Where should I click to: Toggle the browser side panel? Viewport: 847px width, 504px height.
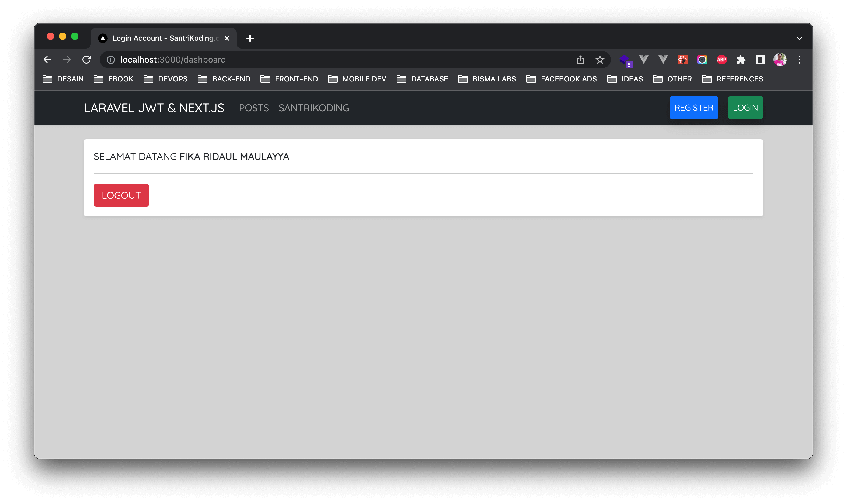[x=760, y=60]
